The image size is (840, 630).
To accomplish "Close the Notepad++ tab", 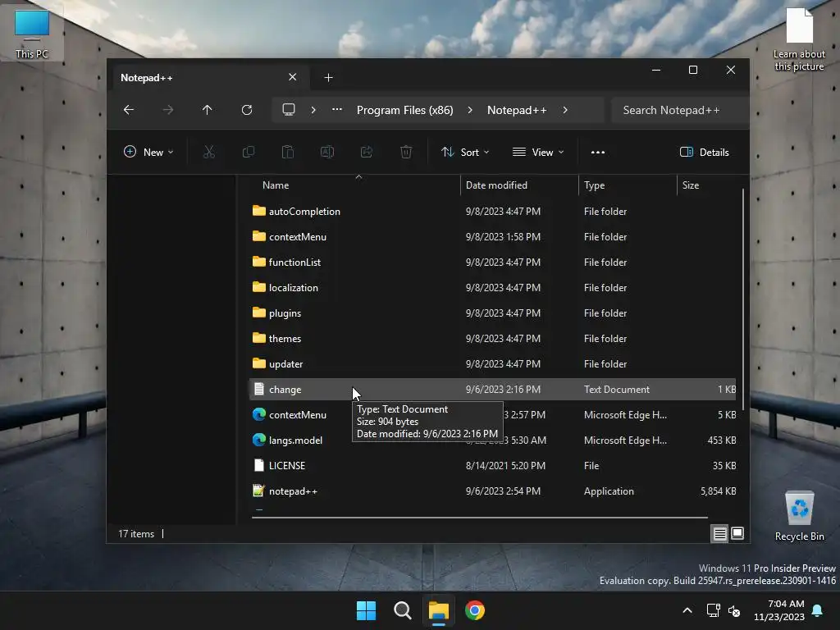I will click(x=293, y=77).
